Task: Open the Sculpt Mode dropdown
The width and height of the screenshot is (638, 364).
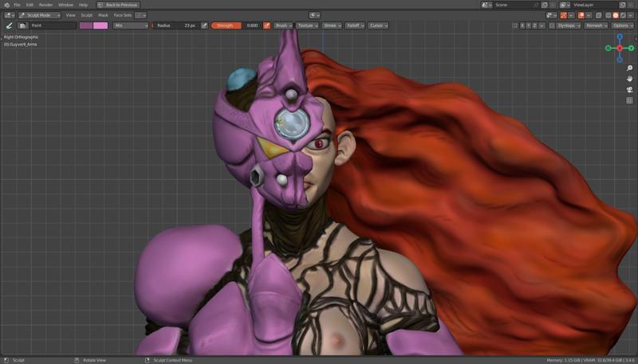Action: 39,15
